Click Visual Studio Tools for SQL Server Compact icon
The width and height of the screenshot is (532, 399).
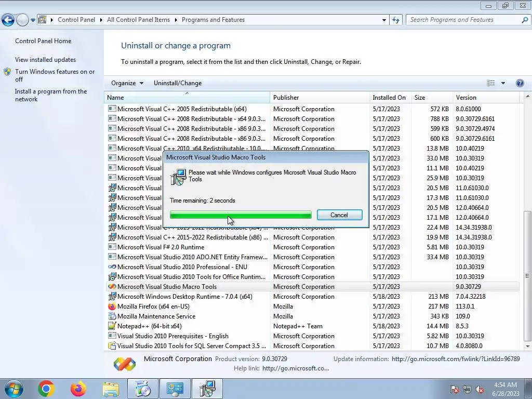[112, 345]
